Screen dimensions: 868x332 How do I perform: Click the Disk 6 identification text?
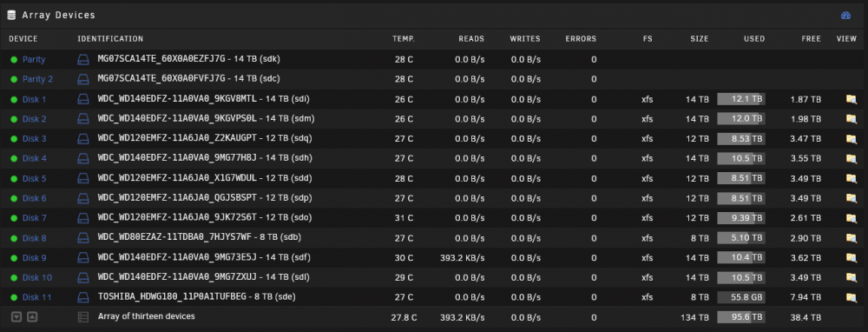(205, 198)
